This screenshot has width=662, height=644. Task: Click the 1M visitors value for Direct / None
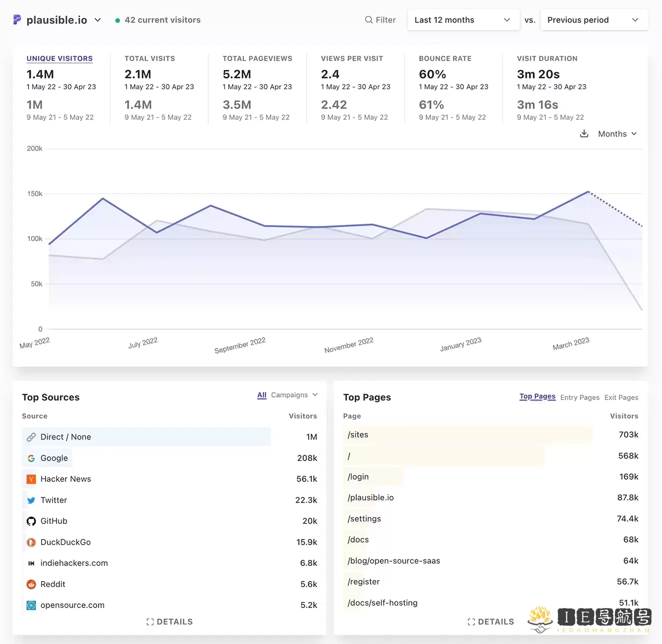click(x=311, y=437)
